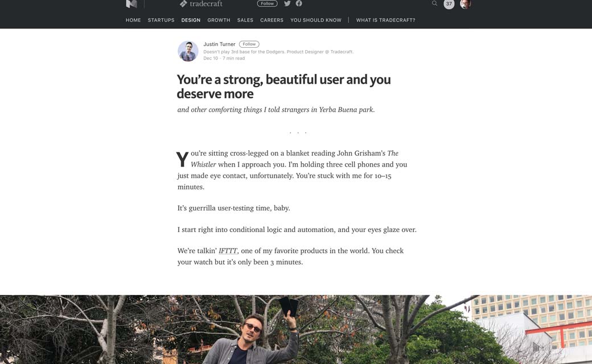The image size is (592, 364).
Task: Open the IFTTT hyperlink in the article
Action: pos(228,251)
